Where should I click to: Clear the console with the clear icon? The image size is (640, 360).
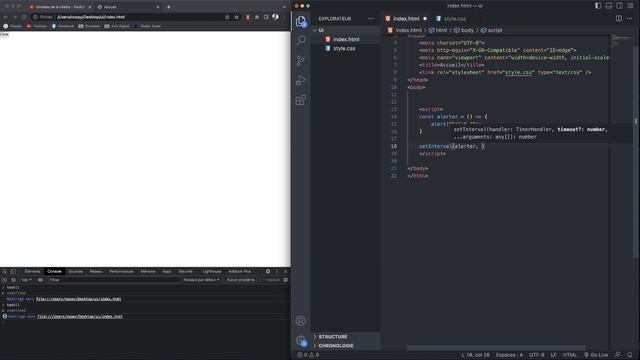[x=13, y=280]
